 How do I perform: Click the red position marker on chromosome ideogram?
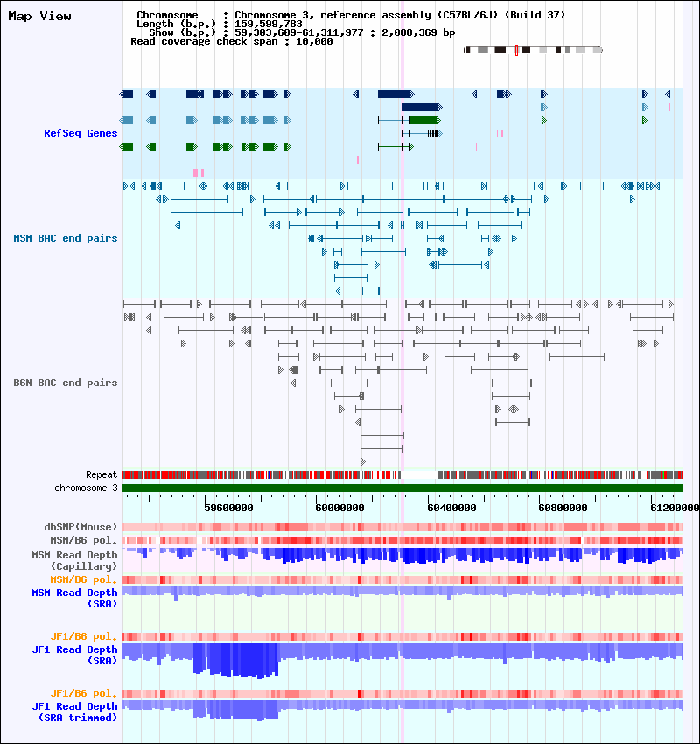tap(516, 50)
